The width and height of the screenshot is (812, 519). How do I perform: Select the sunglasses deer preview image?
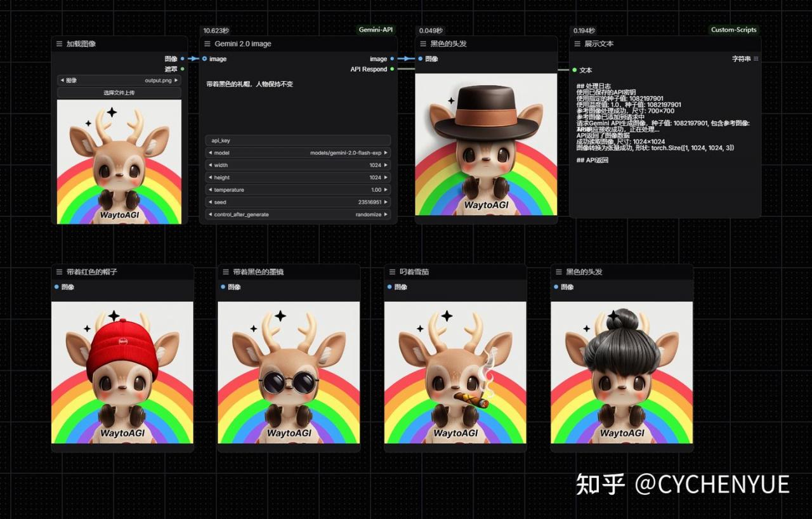tap(289, 372)
